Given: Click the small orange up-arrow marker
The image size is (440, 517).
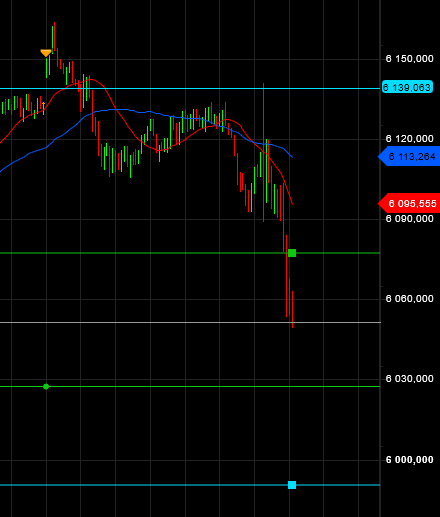Looking at the screenshot, I should pyautogui.click(x=43, y=108).
